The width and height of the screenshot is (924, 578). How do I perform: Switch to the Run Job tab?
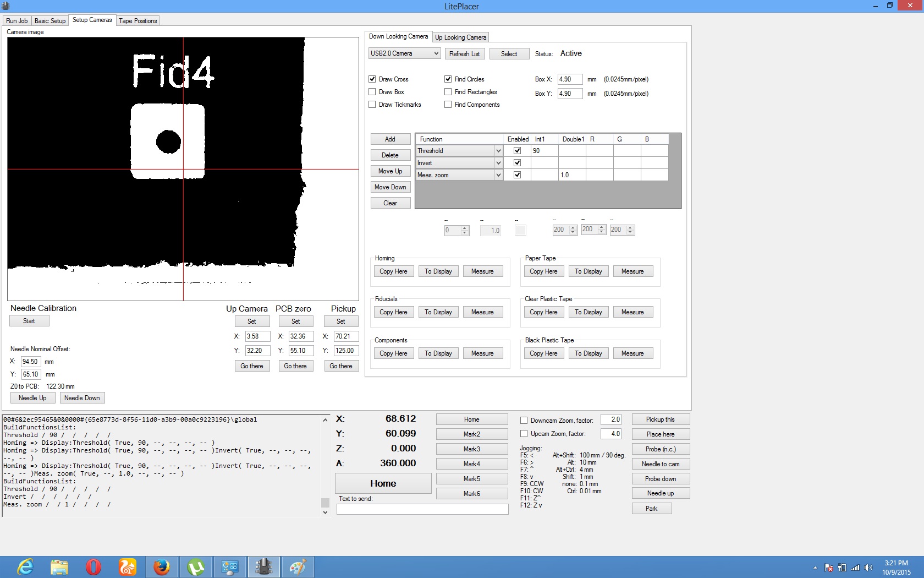(x=16, y=21)
